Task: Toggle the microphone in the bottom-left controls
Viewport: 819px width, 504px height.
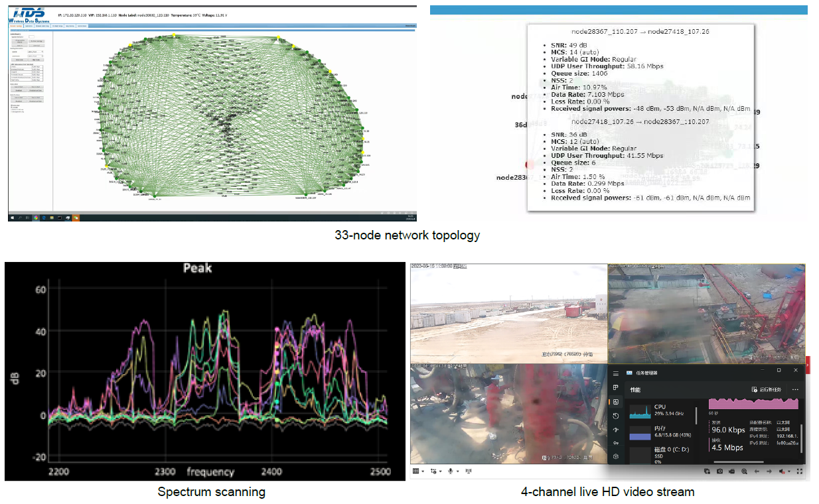Action: tap(450, 472)
